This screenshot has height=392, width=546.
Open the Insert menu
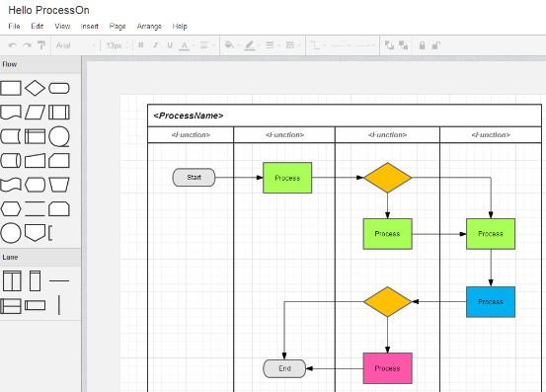point(90,26)
